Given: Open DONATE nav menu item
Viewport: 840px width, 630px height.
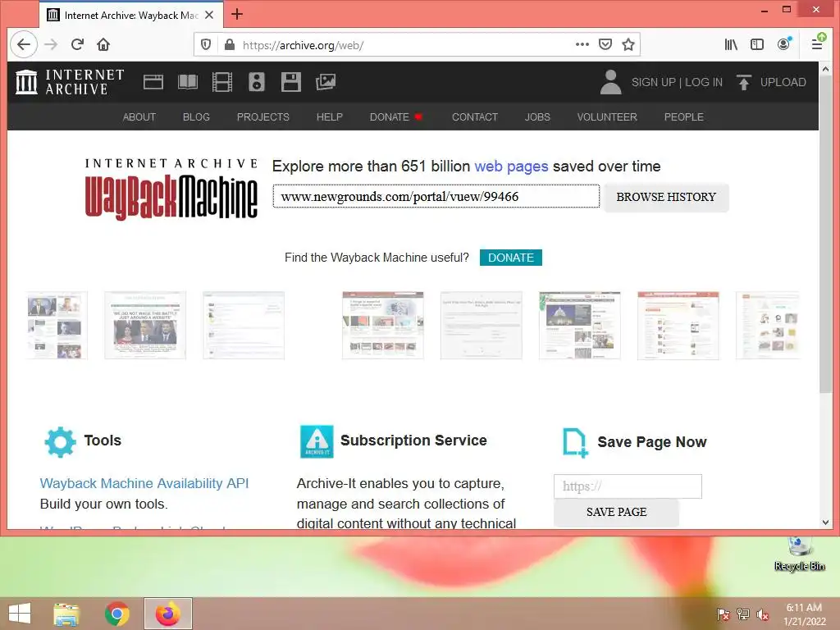Looking at the screenshot, I should tap(395, 116).
